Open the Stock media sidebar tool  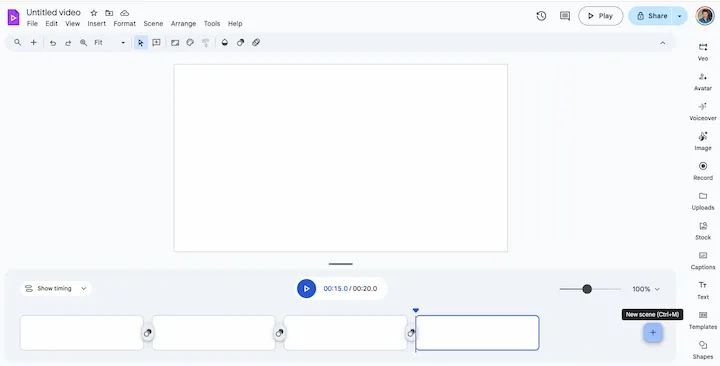[x=703, y=231]
